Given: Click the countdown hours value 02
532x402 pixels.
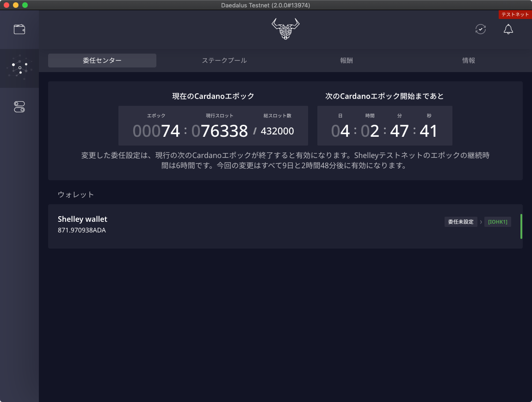Looking at the screenshot, I should pos(370,131).
